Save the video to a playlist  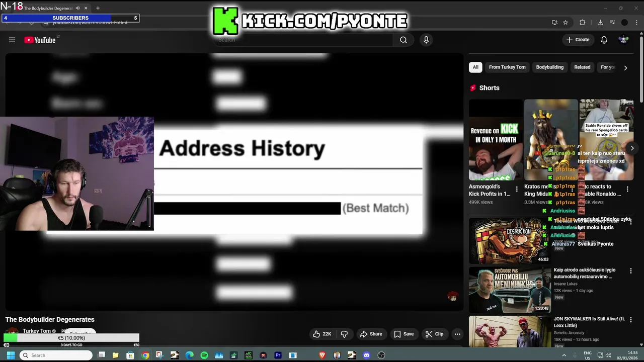pos(404,334)
